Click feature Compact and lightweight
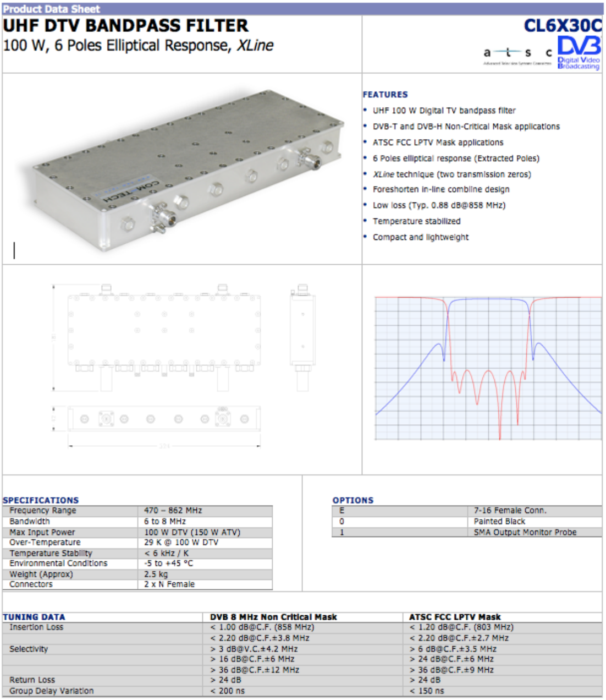 point(421,237)
